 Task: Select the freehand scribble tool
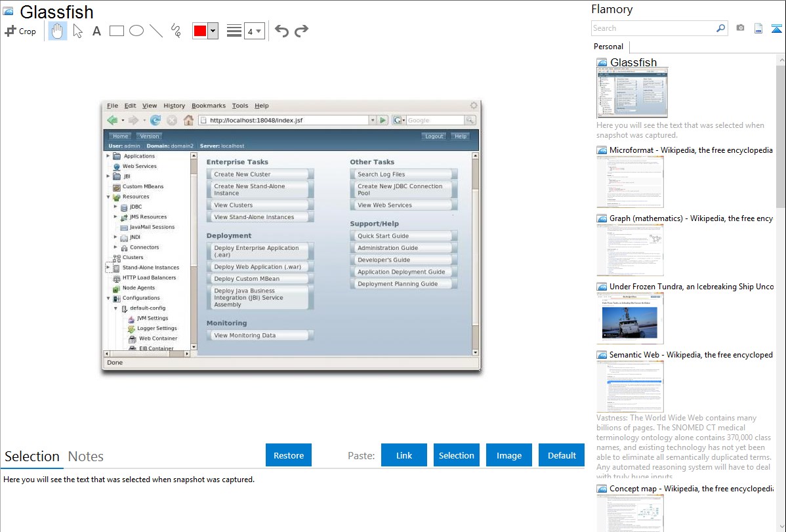coord(176,31)
